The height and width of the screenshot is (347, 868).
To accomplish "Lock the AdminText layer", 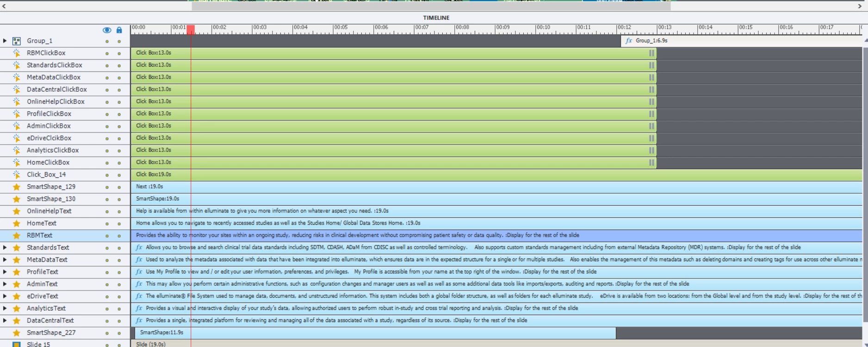I will 119,284.
